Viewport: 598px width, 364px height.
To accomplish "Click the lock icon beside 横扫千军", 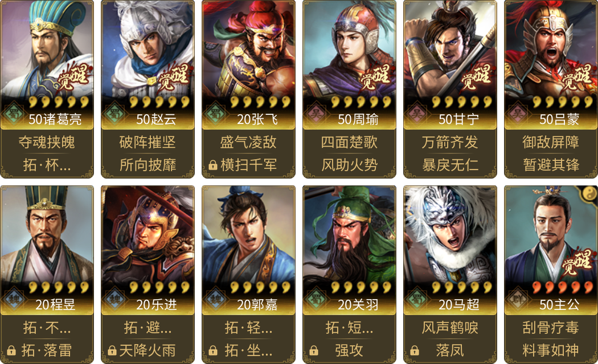I will coord(213,166).
